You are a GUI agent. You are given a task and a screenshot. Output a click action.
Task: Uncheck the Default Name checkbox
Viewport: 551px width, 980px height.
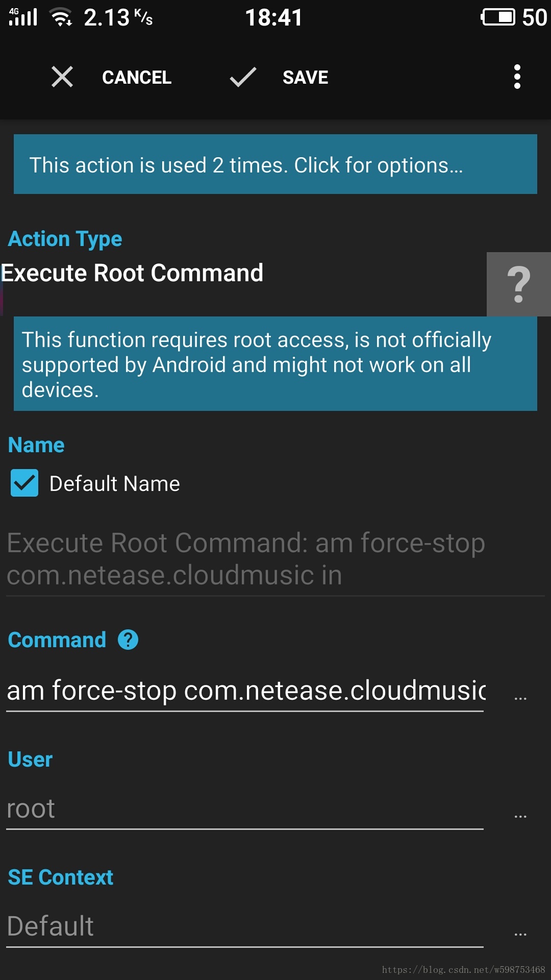tap(24, 483)
